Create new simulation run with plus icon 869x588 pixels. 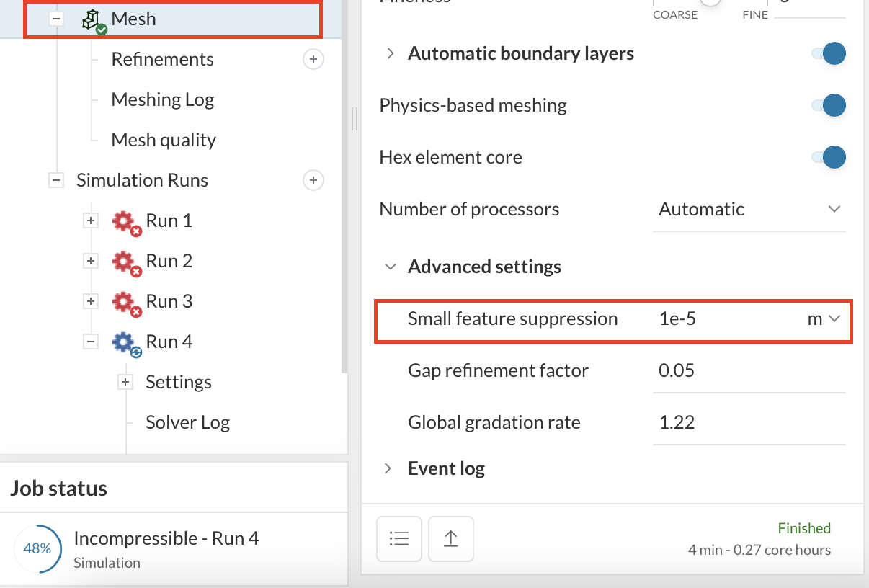[x=313, y=180]
